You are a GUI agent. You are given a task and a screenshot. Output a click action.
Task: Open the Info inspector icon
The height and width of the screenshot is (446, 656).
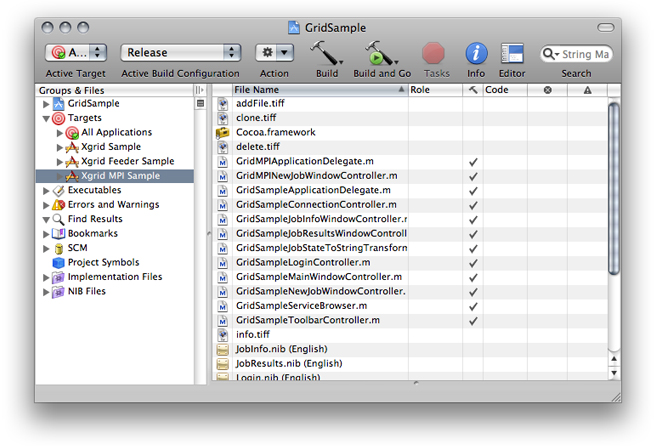coord(477,53)
